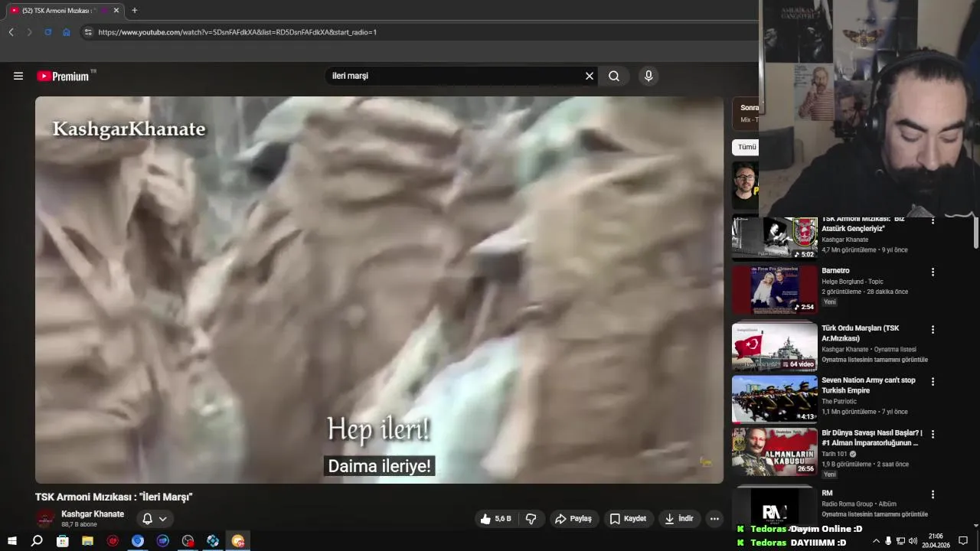Screen dimensions: 980x551
Task: Open the RM album thumbnail
Action: tap(774, 506)
